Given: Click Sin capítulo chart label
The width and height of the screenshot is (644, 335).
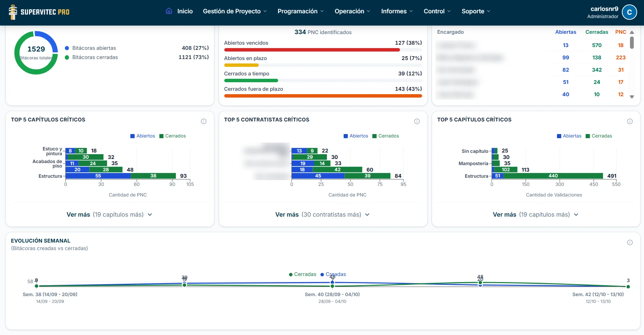Looking at the screenshot, I should [475, 151].
